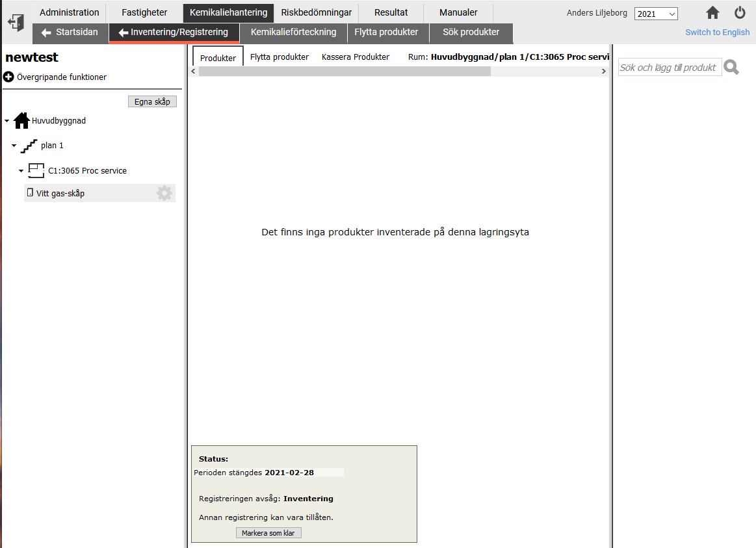Open the Fastigheter menu
Image resolution: width=756 pixels, height=548 pixels.
click(x=144, y=12)
